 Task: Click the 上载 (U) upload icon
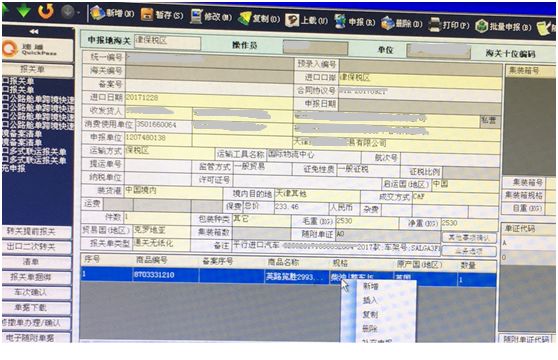(x=292, y=20)
